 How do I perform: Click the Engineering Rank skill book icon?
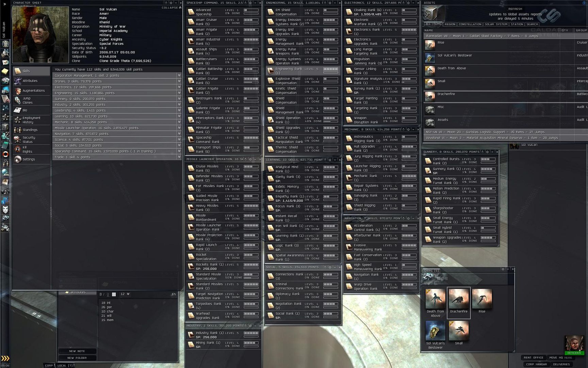point(271,71)
